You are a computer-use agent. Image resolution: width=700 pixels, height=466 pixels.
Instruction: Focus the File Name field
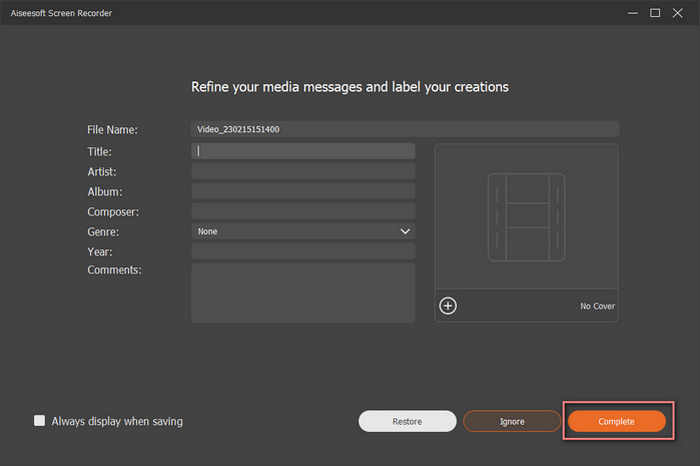[405, 129]
